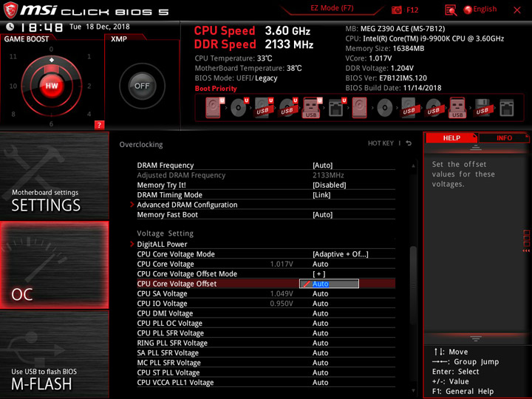Close the BIOS with the X button
Viewport: 532px width, 399px height.
click(x=517, y=10)
